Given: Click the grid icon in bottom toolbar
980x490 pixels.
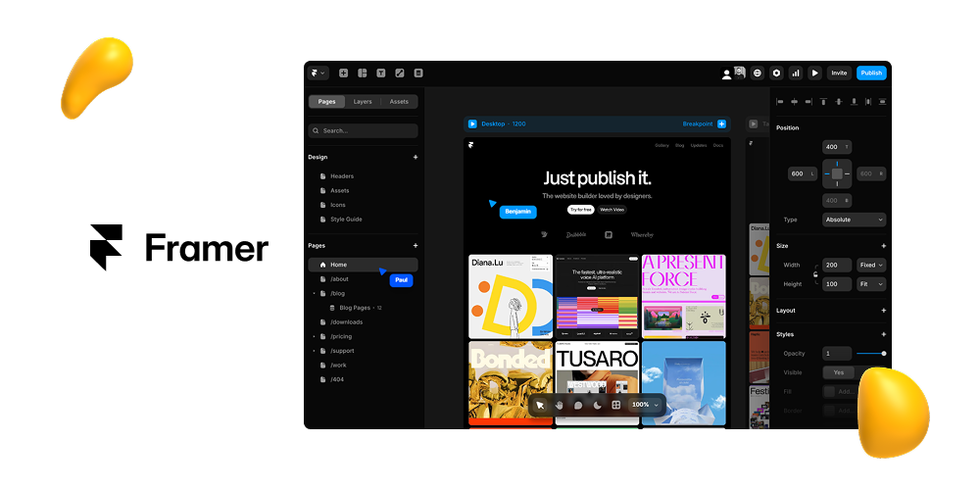Looking at the screenshot, I should pyautogui.click(x=615, y=405).
